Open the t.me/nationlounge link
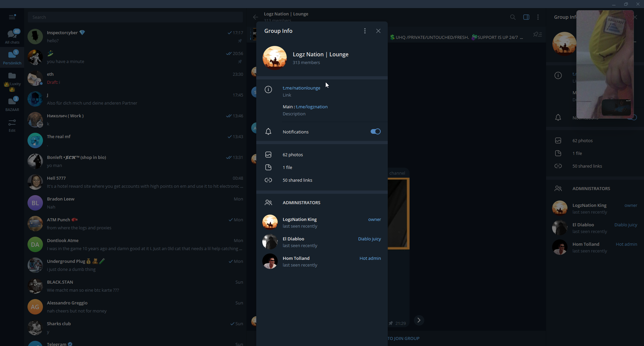This screenshot has width=644, height=346. tap(301, 88)
